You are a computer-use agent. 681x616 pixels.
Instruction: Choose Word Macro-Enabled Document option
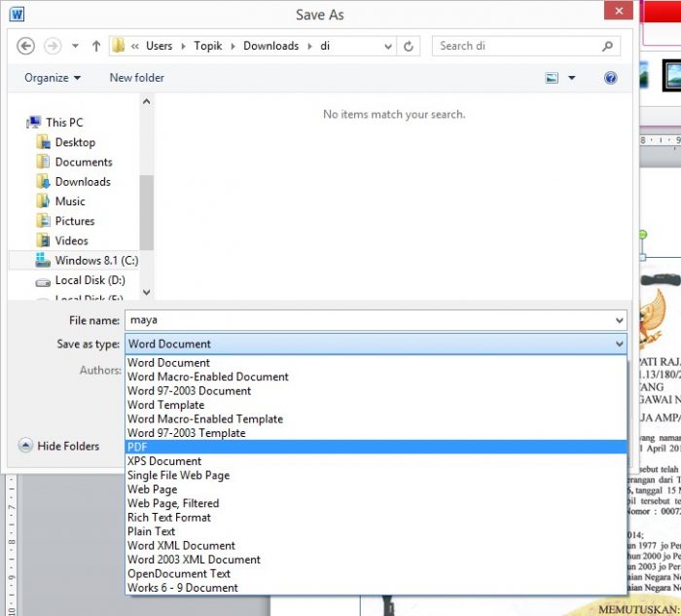click(x=376, y=377)
